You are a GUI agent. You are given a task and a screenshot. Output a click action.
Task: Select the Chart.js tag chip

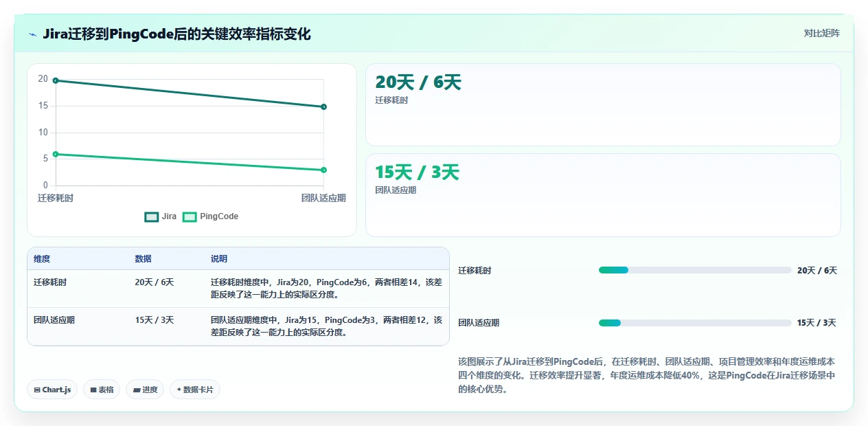53,390
